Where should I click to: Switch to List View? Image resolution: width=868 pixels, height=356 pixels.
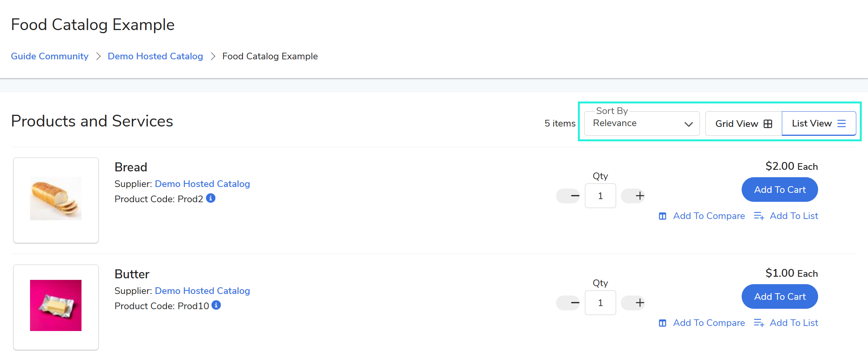pos(818,124)
